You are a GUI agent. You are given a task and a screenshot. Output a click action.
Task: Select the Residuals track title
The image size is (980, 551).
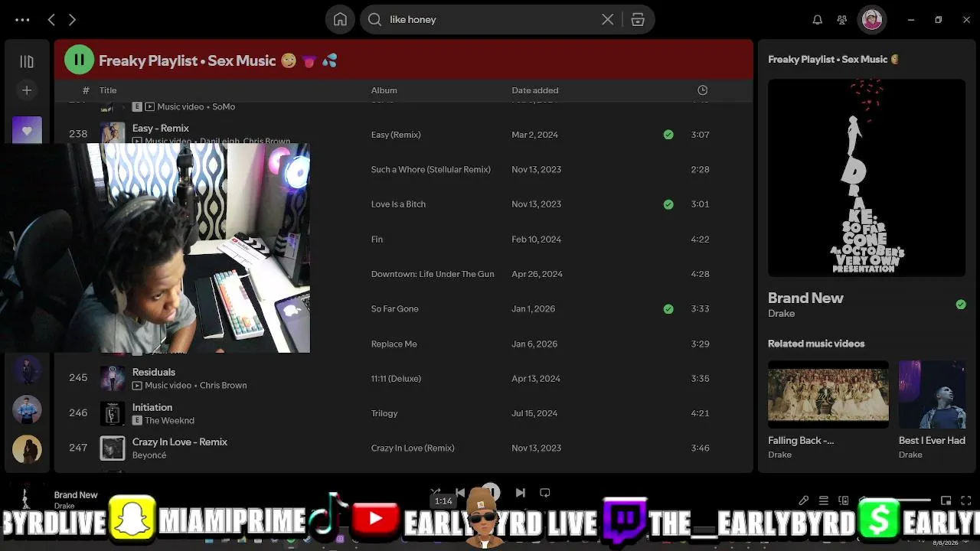pos(154,373)
